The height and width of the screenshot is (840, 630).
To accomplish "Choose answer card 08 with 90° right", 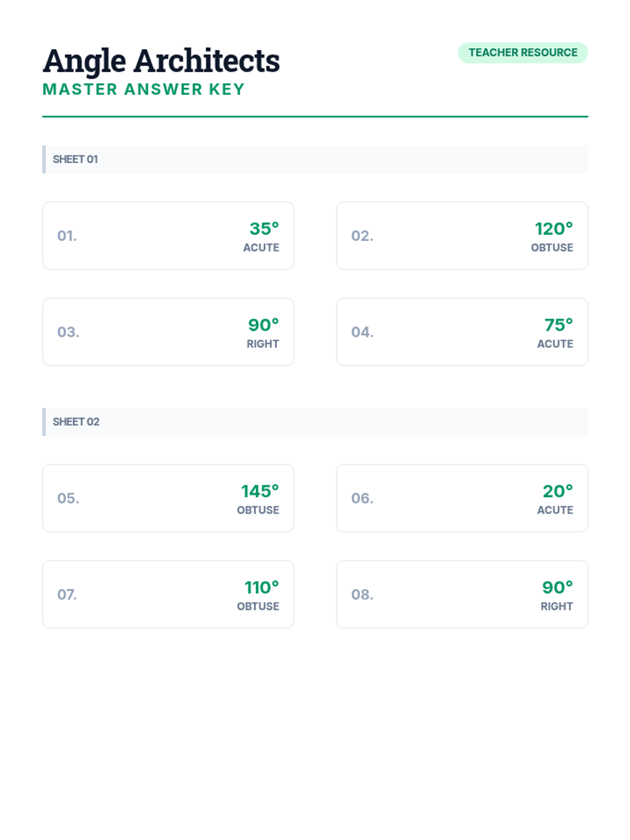I will click(462, 594).
